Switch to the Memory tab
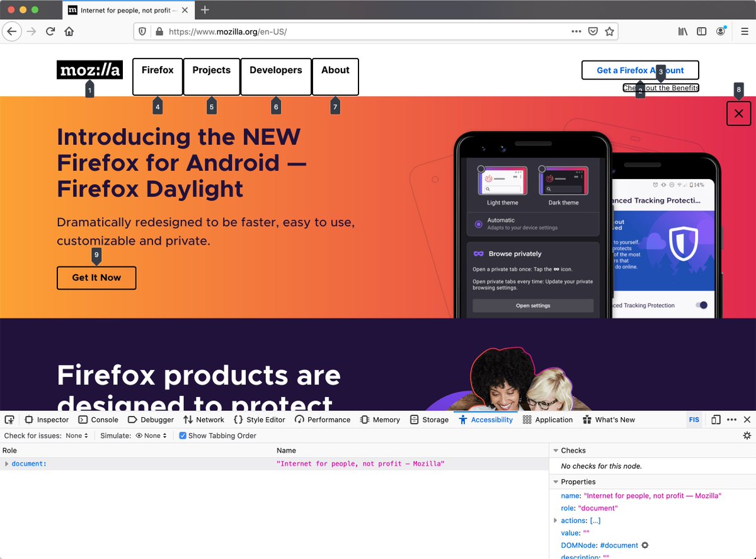This screenshot has height=559, width=756. point(380,420)
